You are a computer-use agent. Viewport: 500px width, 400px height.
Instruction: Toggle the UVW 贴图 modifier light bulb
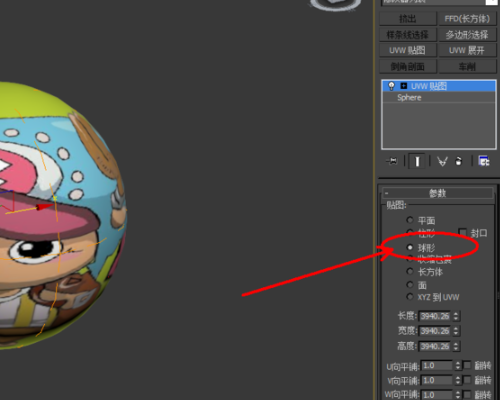[x=391, y=86]
